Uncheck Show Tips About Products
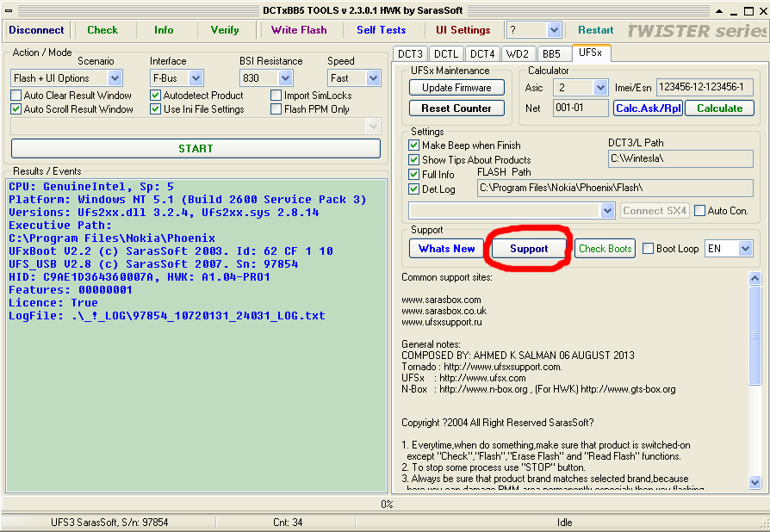This screenshot has width=770, height=532. point(414,160)
